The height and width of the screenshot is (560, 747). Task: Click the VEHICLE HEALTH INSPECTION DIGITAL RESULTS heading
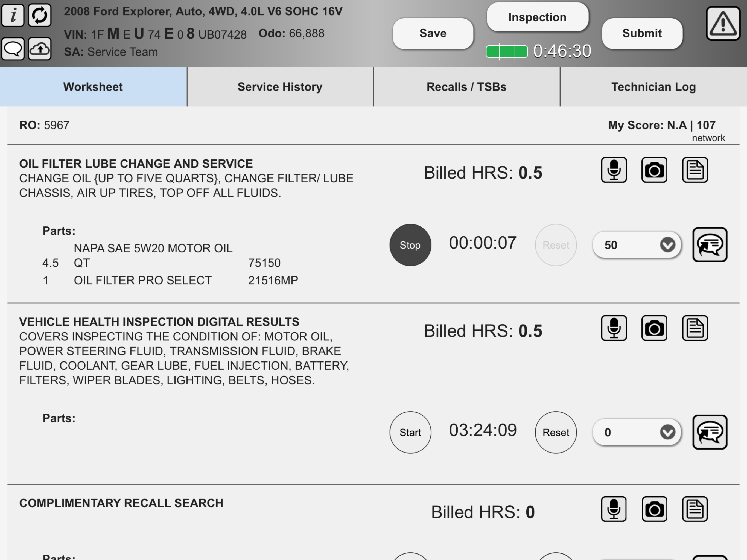tap(159, 322)
